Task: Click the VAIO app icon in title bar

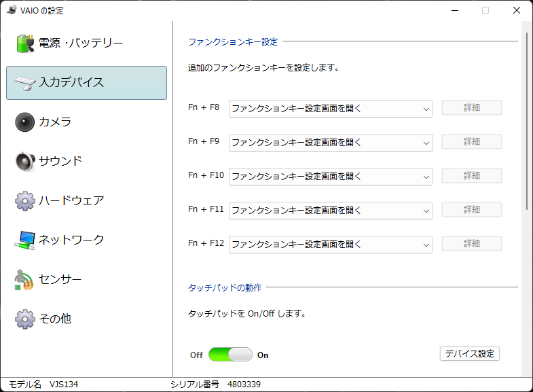Action: tap(12, 10)
